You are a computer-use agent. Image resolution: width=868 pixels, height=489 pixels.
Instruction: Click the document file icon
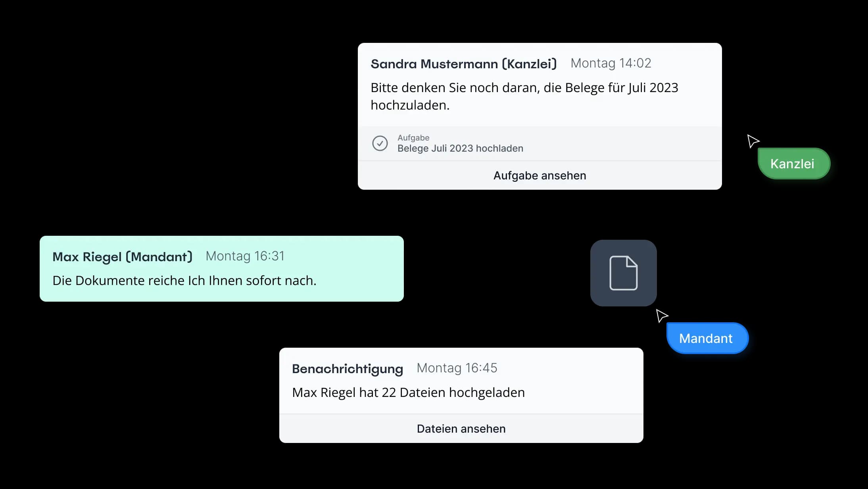click(x=624, y=273)
